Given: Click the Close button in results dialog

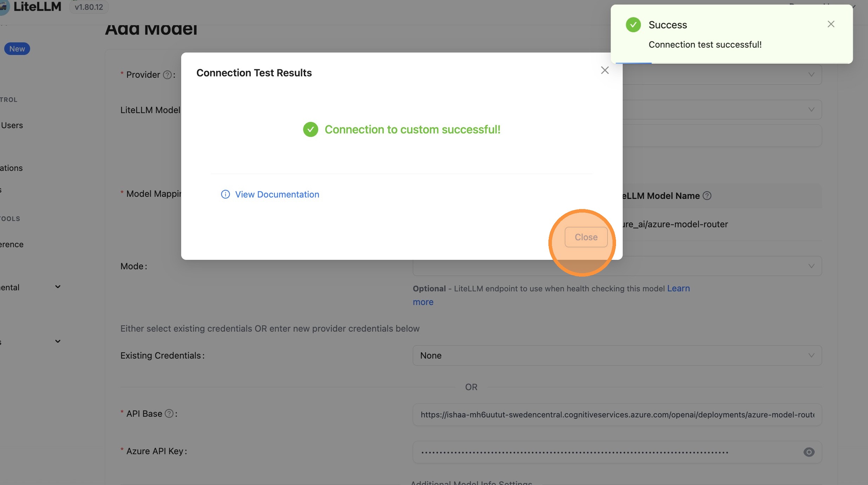Looking at the screenshot, I should [x=586, y=237].
